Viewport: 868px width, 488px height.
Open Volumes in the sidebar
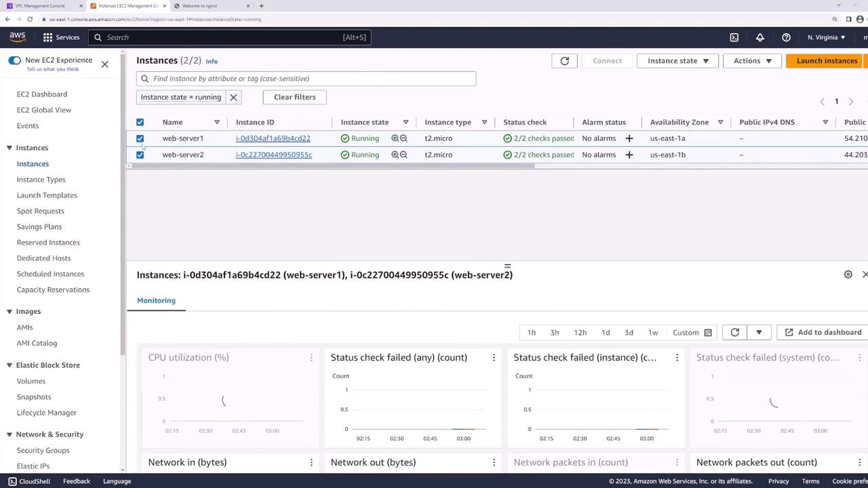coord(31,381)
